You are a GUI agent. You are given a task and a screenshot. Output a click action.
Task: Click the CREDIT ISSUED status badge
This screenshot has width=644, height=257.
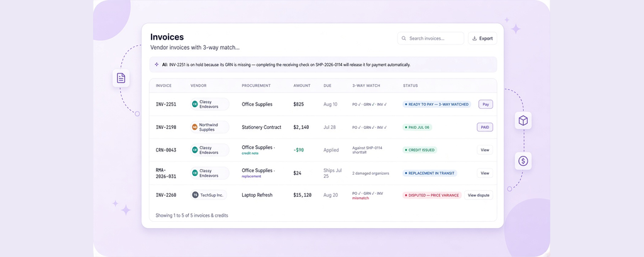419,150
